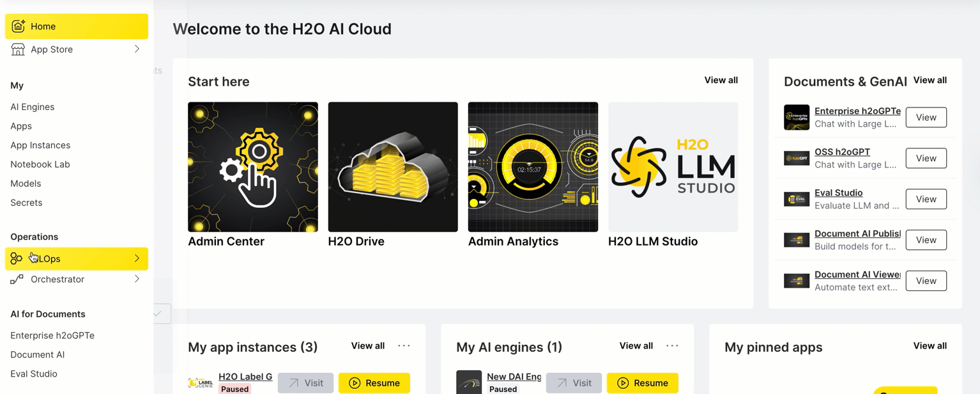This screenshot has width=980, height=394.
Task: Open the OSS h2oGPT title link
Action: [x=842, y=152]
